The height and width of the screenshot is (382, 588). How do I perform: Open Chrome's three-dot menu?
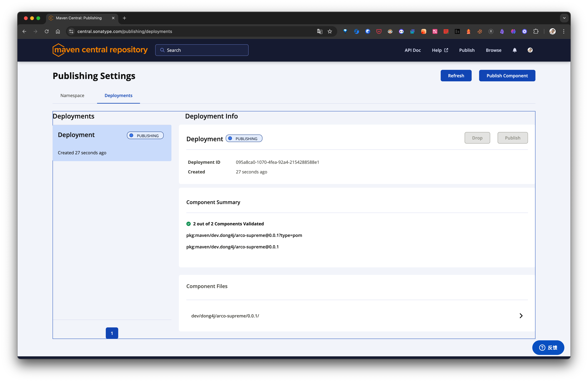(x=564, y=31)
